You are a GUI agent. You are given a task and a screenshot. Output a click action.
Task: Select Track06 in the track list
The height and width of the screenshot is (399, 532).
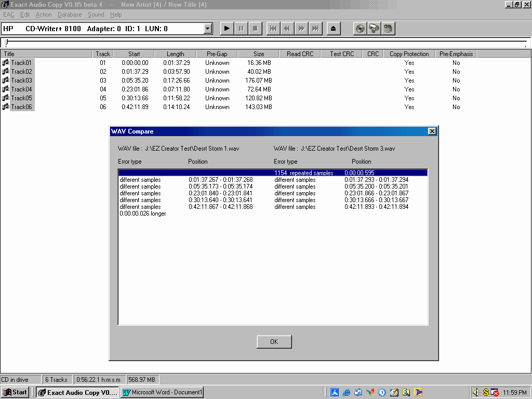point(21,107)
